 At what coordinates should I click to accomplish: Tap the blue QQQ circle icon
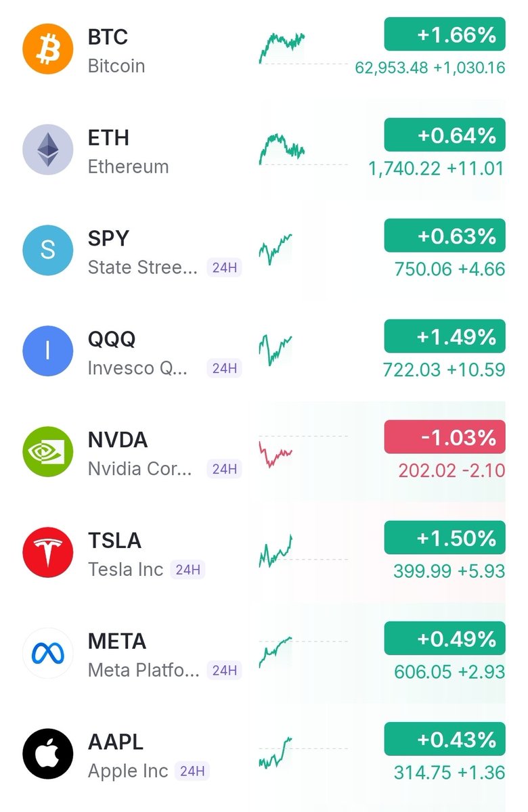pos(47,351)
